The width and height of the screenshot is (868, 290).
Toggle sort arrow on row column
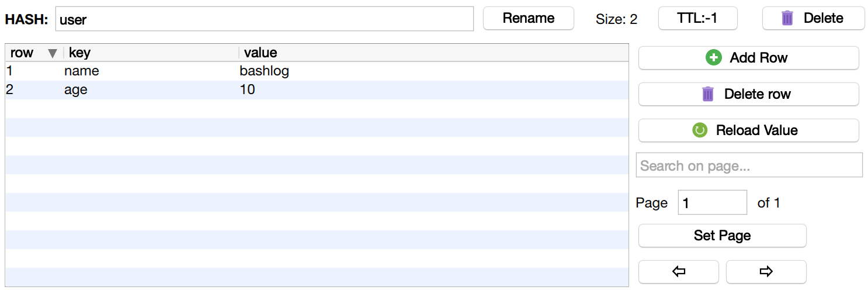click(53, 53)
